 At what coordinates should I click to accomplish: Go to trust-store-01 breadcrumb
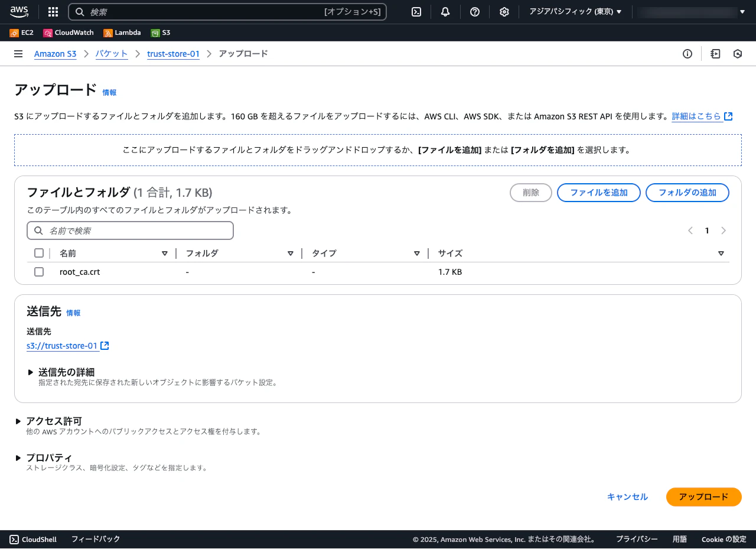[x=173, y=54]
